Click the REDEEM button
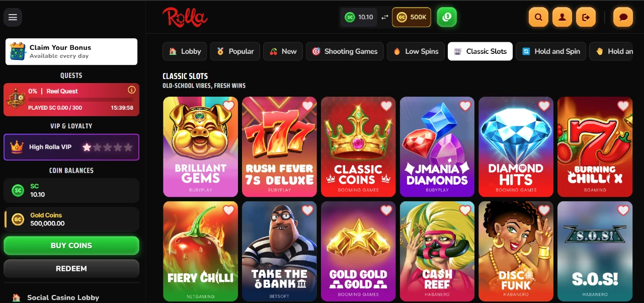Image resolution: width=644 pixels, height=303 pixels. tap(71, 268)
